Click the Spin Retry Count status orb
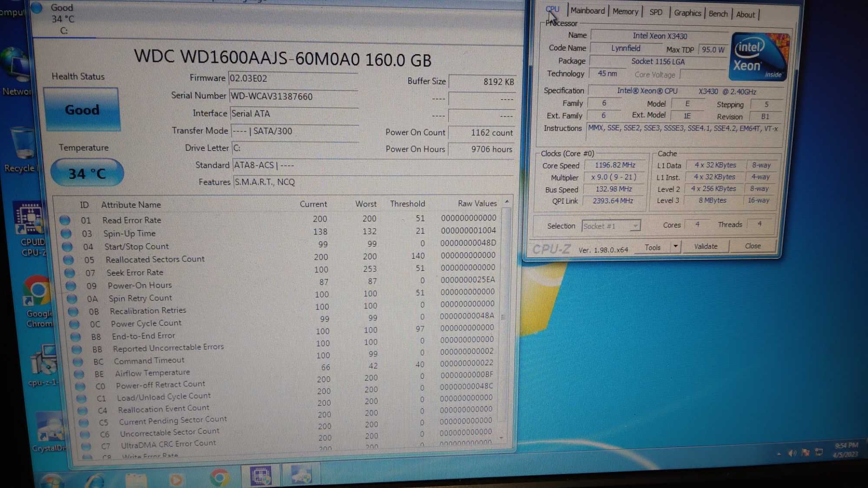868x488 pixels. coord(72,298)
